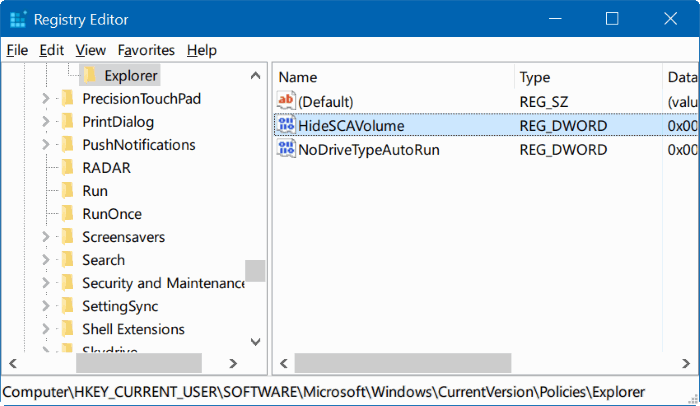Viewport: 700px width, 406px height.
Task: Open the Edit menu
Action: click(52, 50)
